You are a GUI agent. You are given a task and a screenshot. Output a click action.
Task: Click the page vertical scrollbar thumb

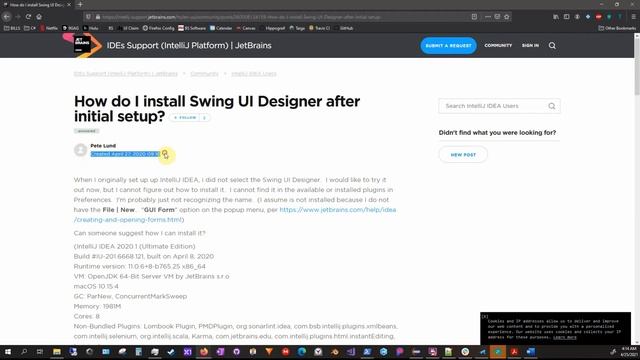point(637,67)
